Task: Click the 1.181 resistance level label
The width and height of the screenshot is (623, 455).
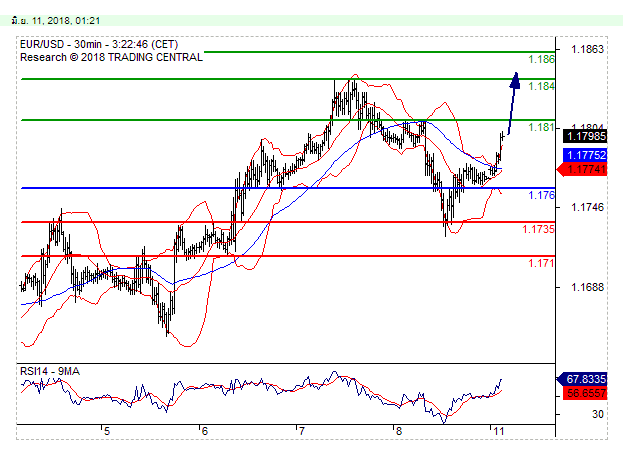Action: click(541, 127)
